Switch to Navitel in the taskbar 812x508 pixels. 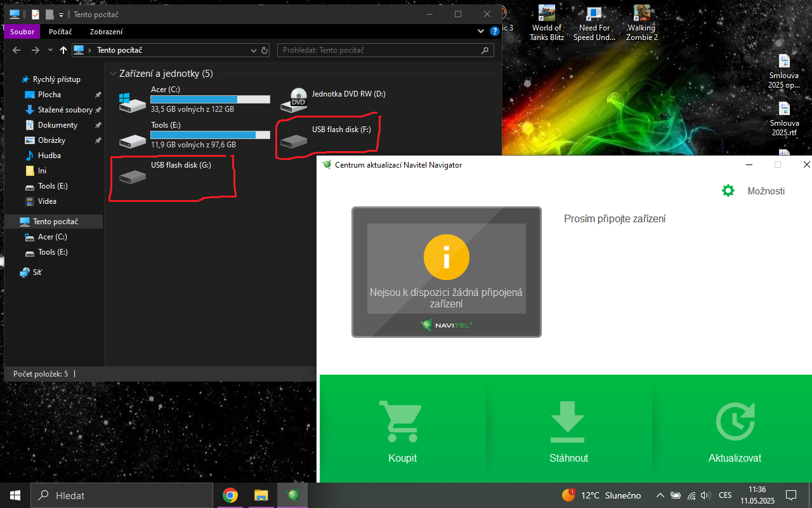292,495
